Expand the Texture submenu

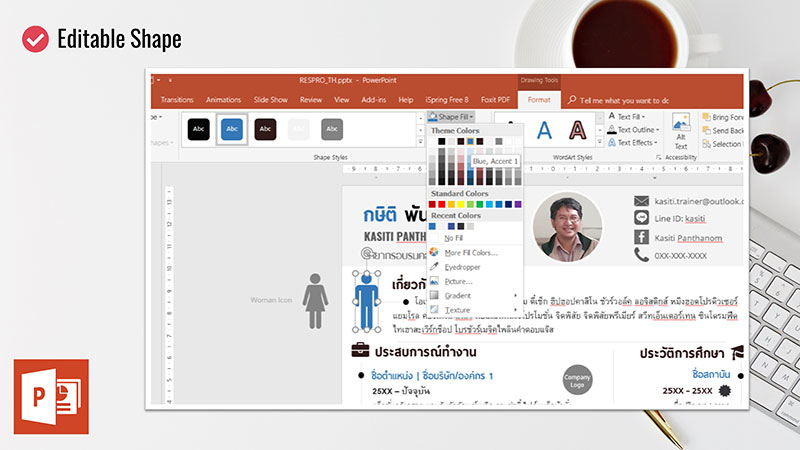click(458, 310)
